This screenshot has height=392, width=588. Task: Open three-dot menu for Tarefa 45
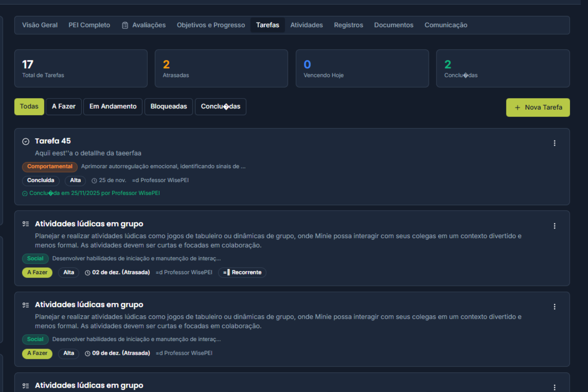click(554, 143)
